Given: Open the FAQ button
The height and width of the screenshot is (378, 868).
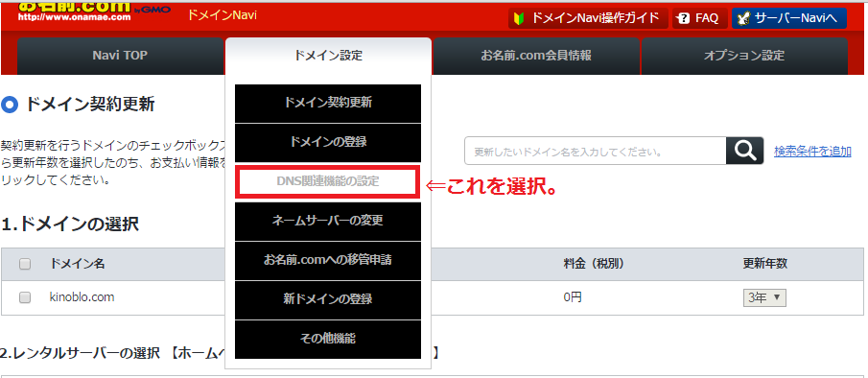Looking at the screenshot, I should tap(700, 18).
